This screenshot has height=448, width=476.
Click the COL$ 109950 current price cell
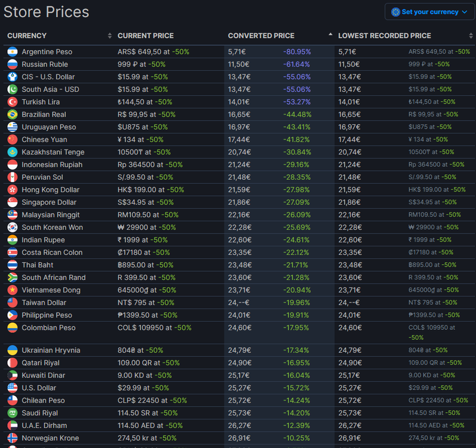tap(155, 328)
